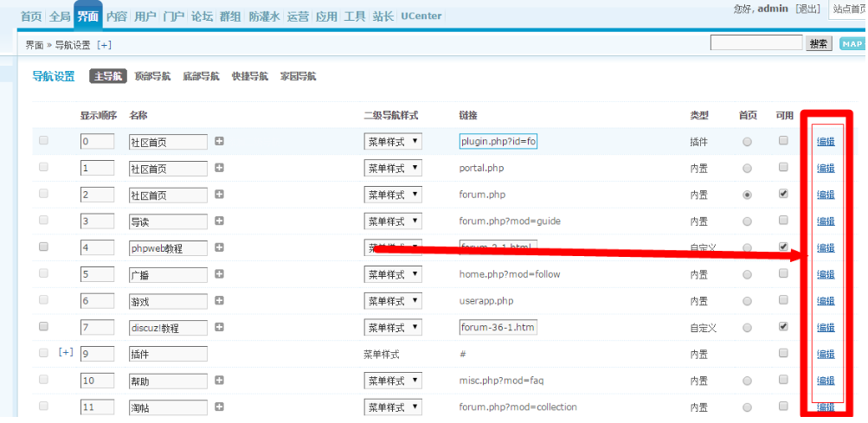This screenshot has width=868, height=423.
Task: Click the display order field showing 10
Action: [97, 381]
